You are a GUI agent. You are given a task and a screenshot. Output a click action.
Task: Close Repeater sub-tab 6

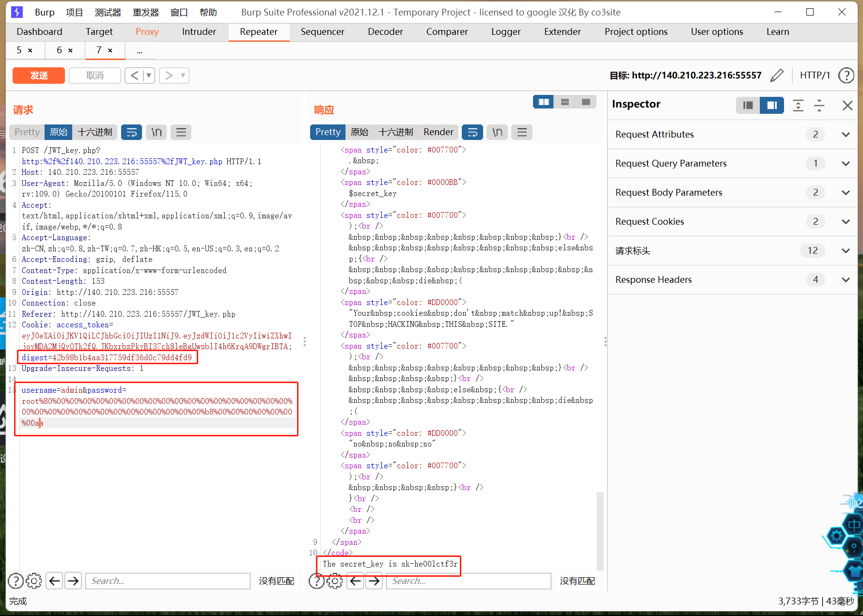[x=70, y=50]
